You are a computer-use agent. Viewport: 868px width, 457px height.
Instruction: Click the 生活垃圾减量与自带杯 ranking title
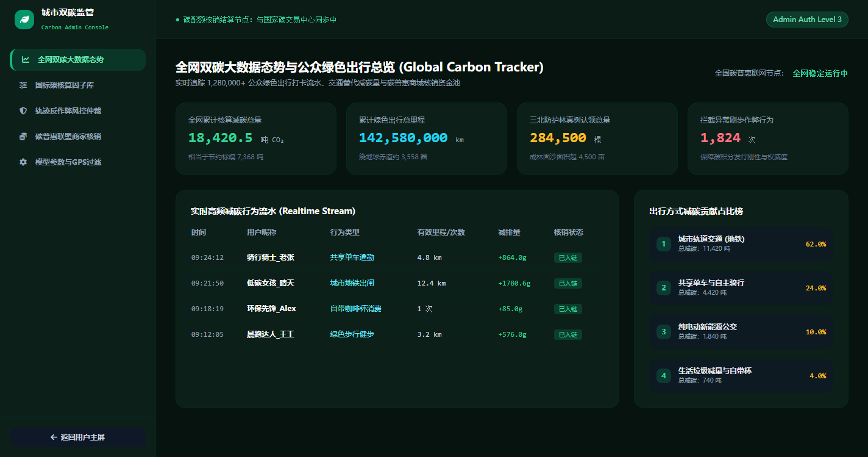[715, 371]
